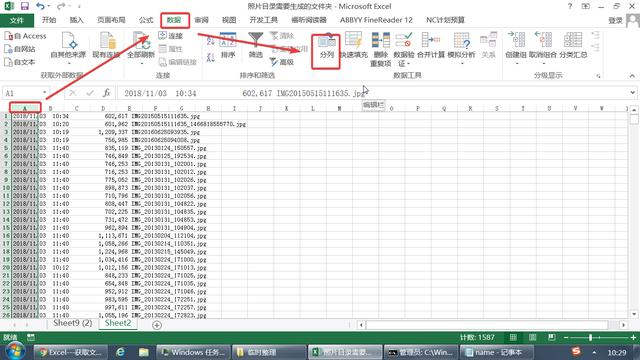Open the macro recording status bar icon

(31, 338)
